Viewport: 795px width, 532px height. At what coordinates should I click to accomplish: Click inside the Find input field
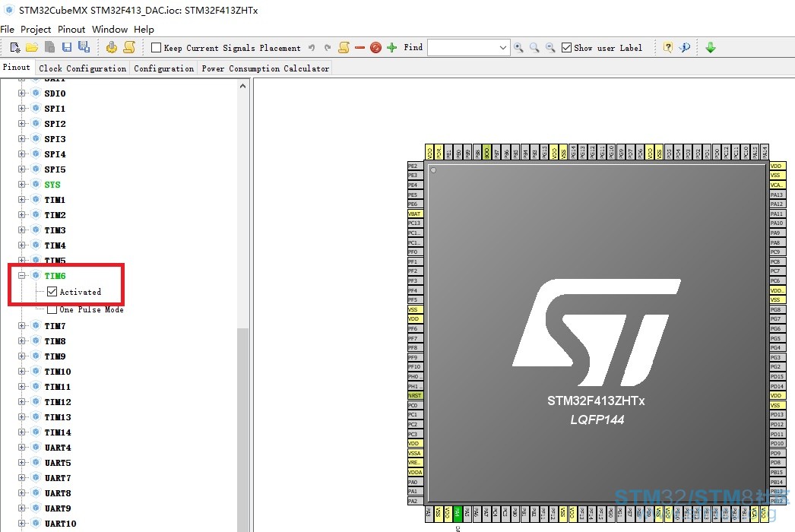462,48
